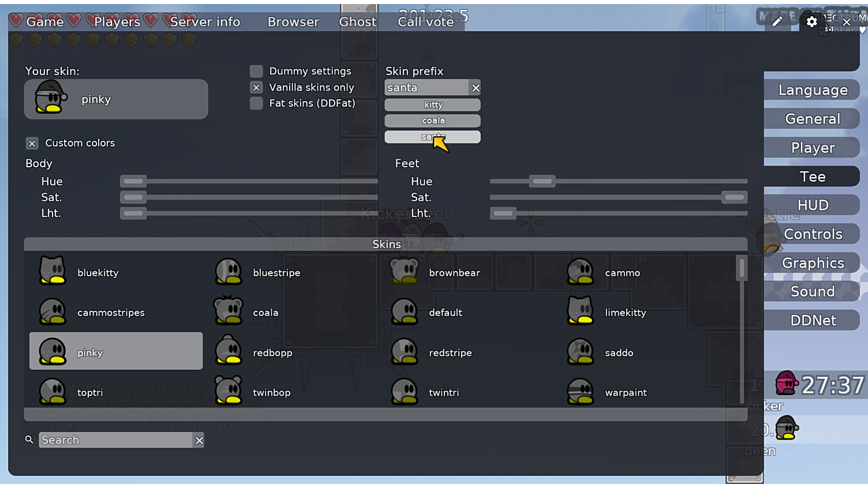Open the Call vote tab

pos(425,22)
